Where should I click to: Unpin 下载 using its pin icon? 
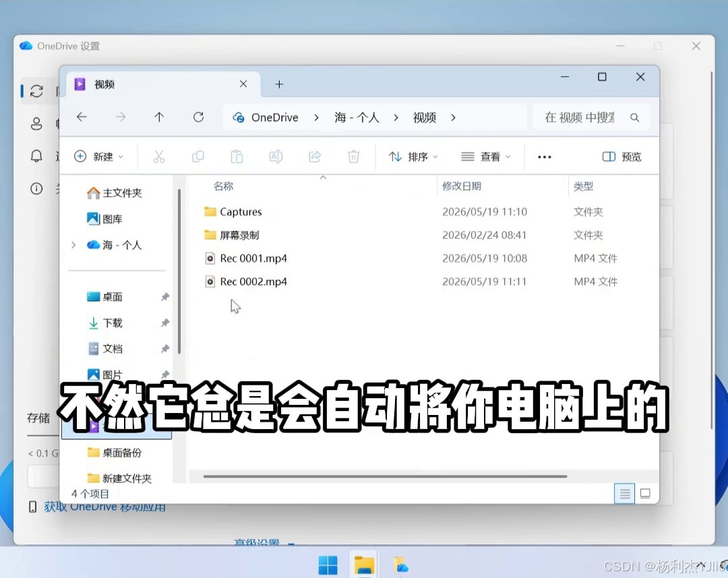pyautogui.click(x=165, y=323)
